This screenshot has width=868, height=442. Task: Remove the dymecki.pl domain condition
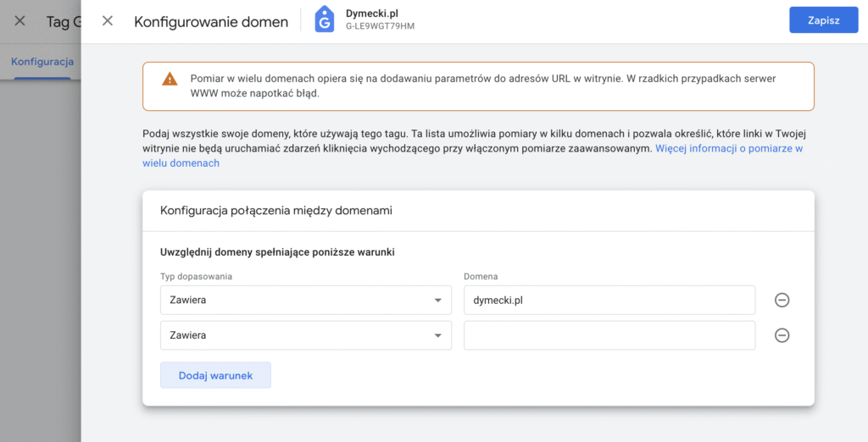point(782,300)
